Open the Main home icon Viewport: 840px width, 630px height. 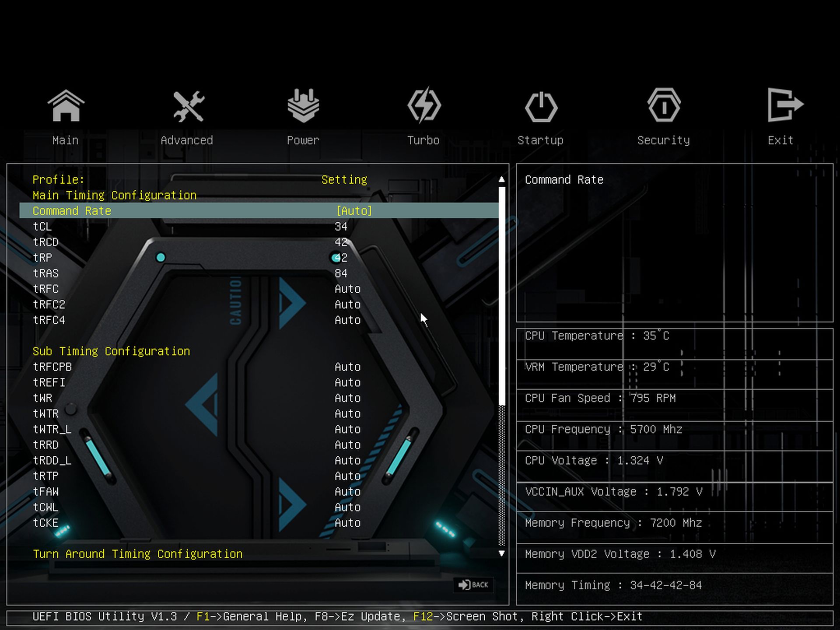pos(66,105)
